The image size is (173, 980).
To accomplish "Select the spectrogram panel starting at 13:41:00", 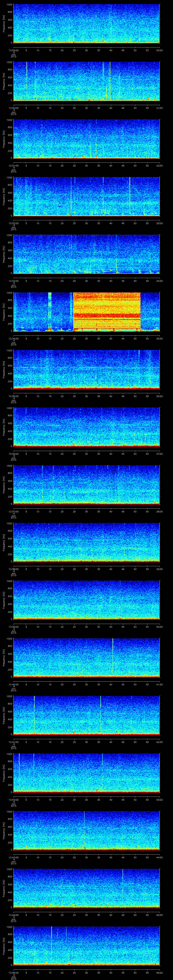I will coord(86,715).
